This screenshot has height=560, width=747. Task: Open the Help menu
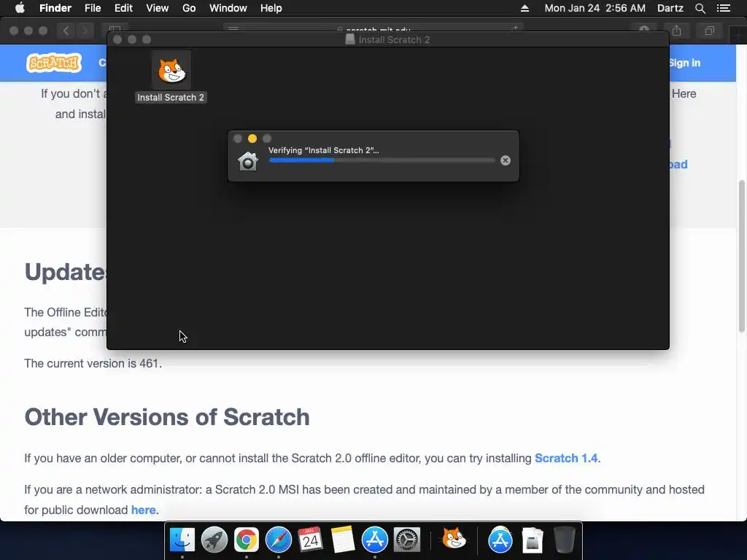point(271,8)
